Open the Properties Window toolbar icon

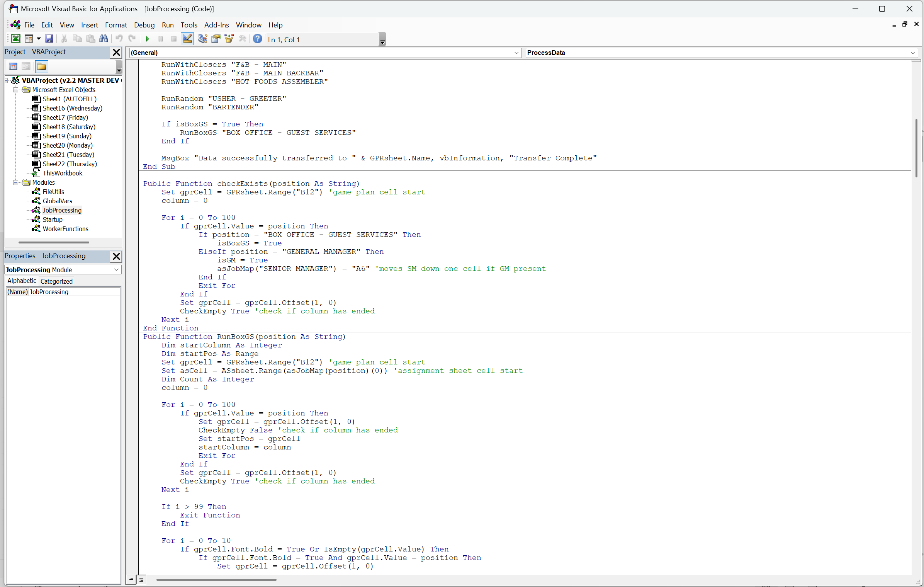(x=216, y=39)
